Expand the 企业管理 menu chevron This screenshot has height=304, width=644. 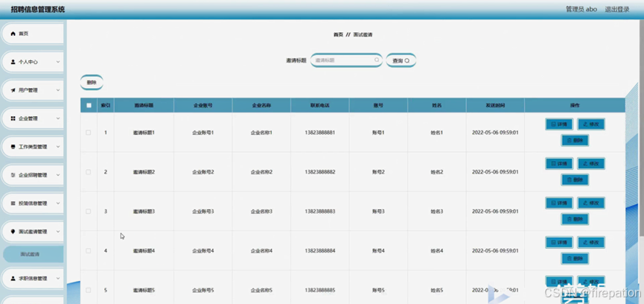[x=58, y=118]
